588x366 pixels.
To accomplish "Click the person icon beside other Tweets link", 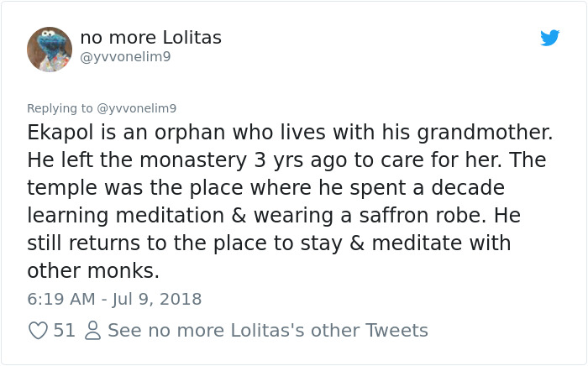I will [92, 331].
